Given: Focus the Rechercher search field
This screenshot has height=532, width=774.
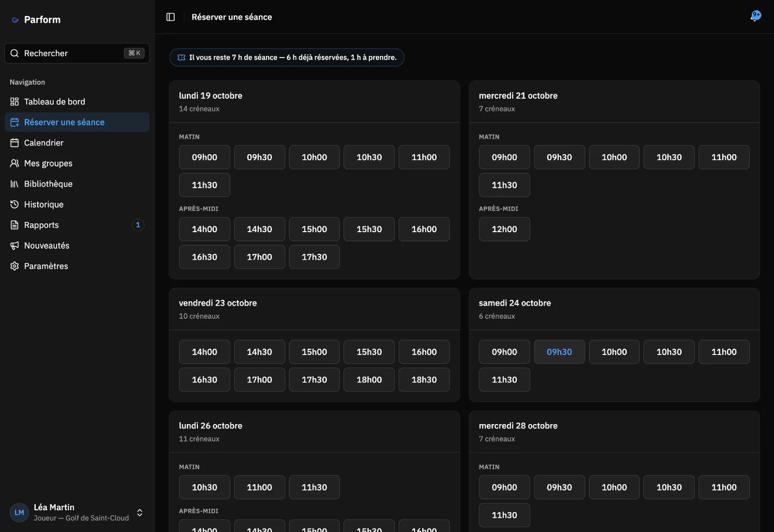Looking at the screenshot, I should click(77, 53).
